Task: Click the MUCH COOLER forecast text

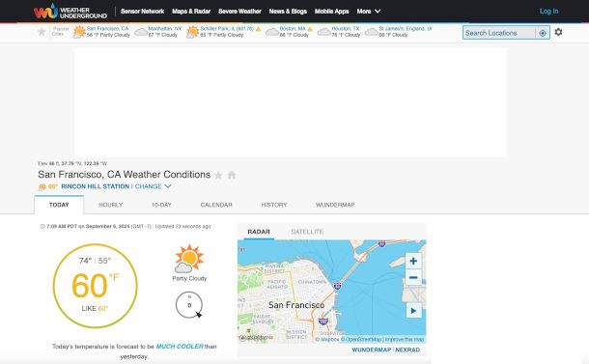Action: coord(180,347)
